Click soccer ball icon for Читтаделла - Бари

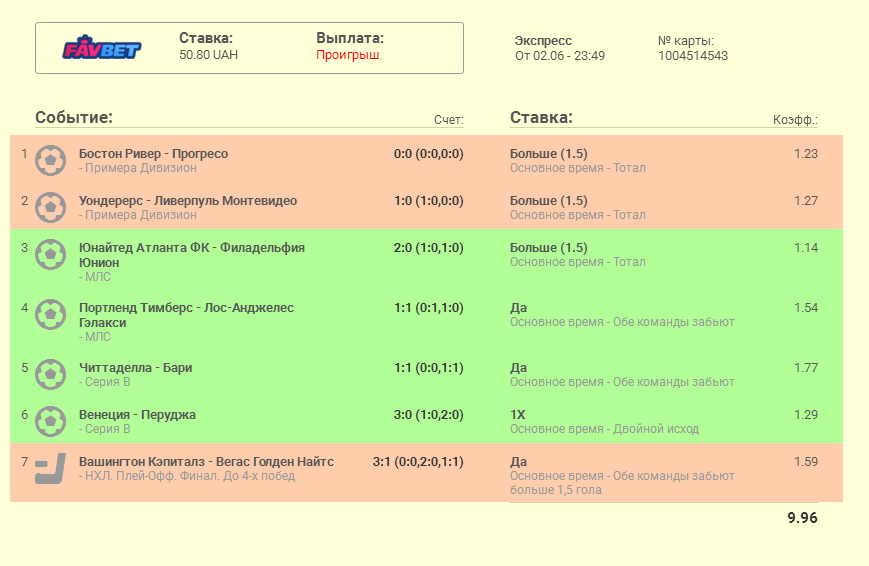(x=50, y=374)
